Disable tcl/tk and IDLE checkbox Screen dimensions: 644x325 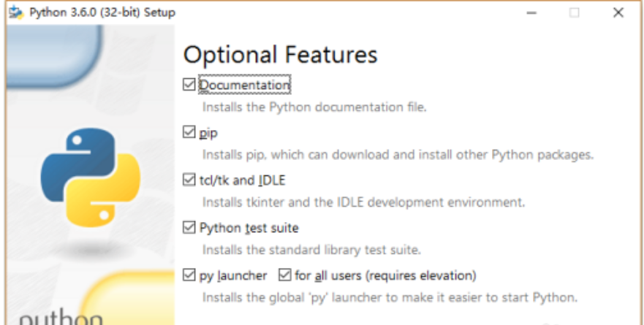[189, 180]
